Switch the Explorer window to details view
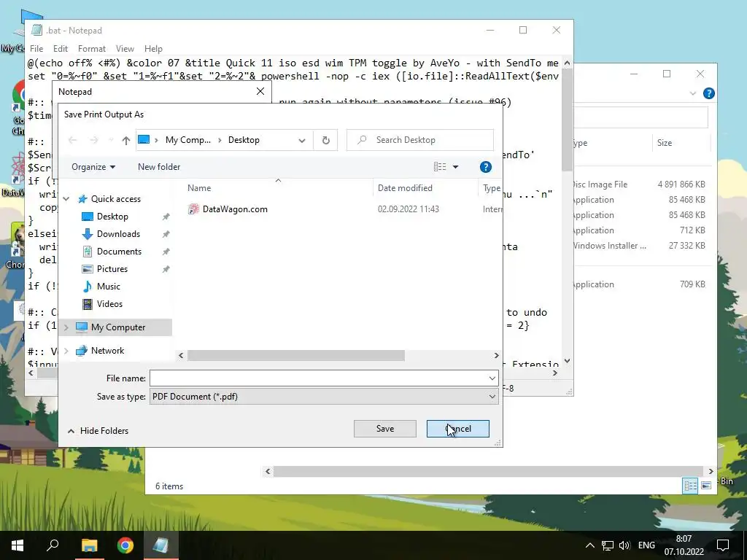747x560 pixels. pyautogui.click(x=690, y=486)
